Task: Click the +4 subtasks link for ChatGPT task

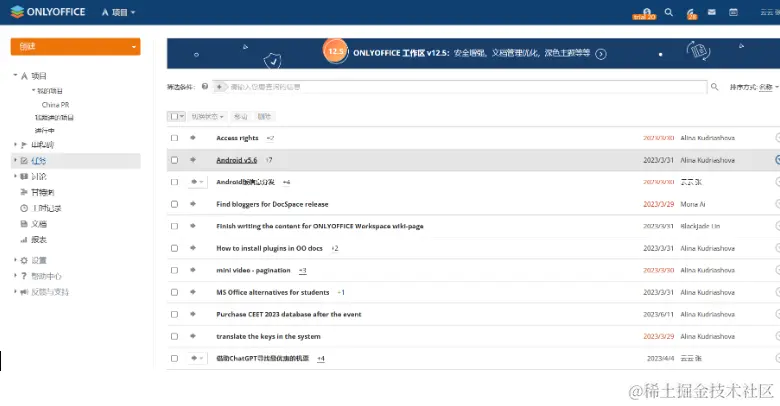Action: (321, 358)
